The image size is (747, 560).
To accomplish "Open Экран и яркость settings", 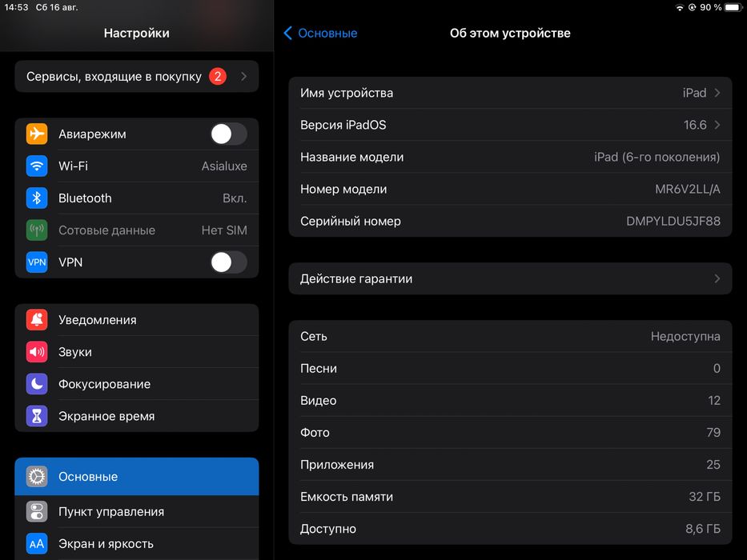I will (x=137, y=543).
